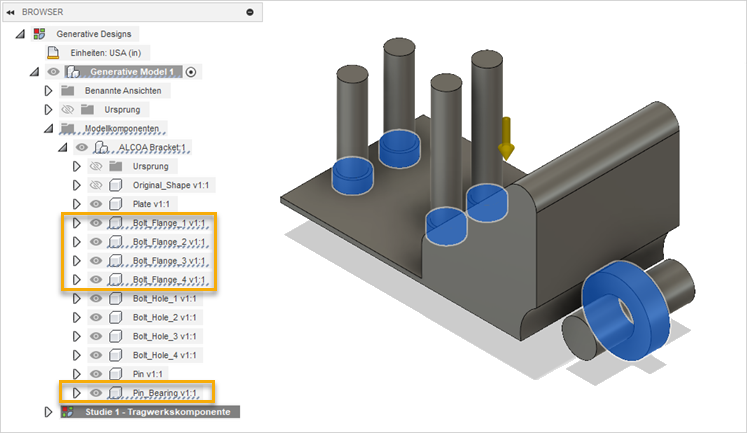Click the ALCOA Bracket:1 component icon
This screenshot has width=747, height=433.
(101, 148)
